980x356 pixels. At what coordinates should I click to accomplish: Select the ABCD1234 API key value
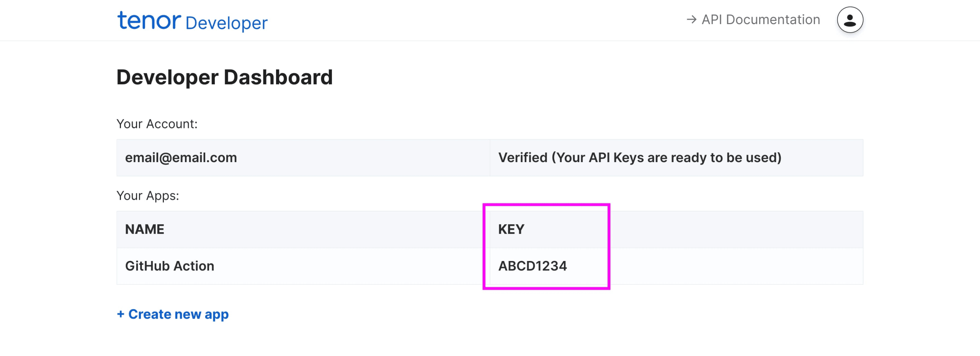pyautogui.click(x=532, y=266)
